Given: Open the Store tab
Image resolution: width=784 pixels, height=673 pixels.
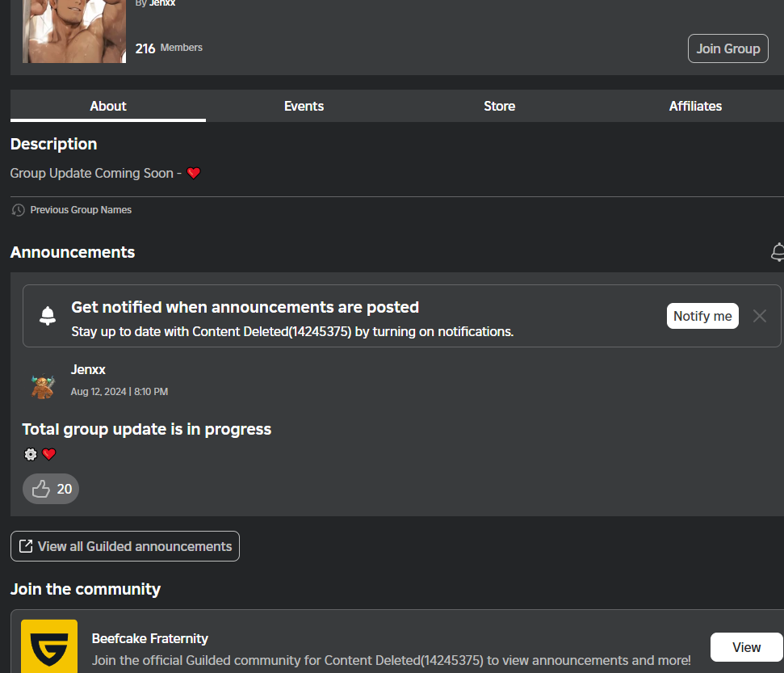Looking at the screenshot, I should click(499, 106).
